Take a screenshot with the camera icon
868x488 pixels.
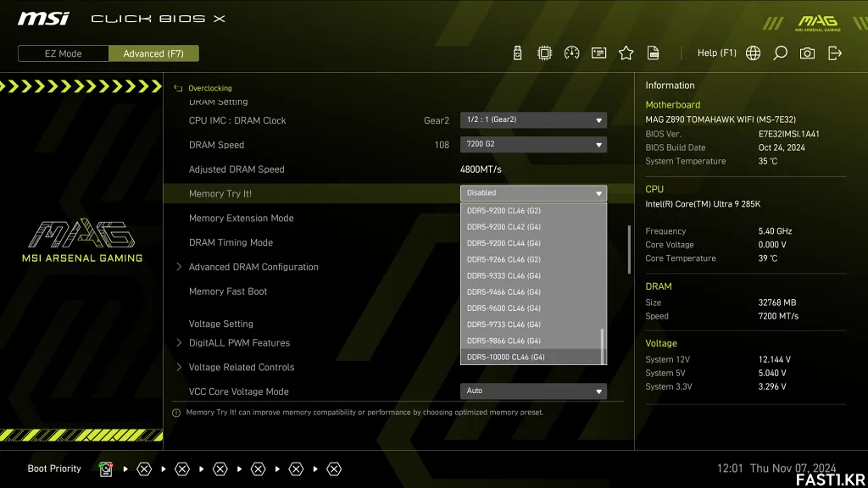(807, 53)
